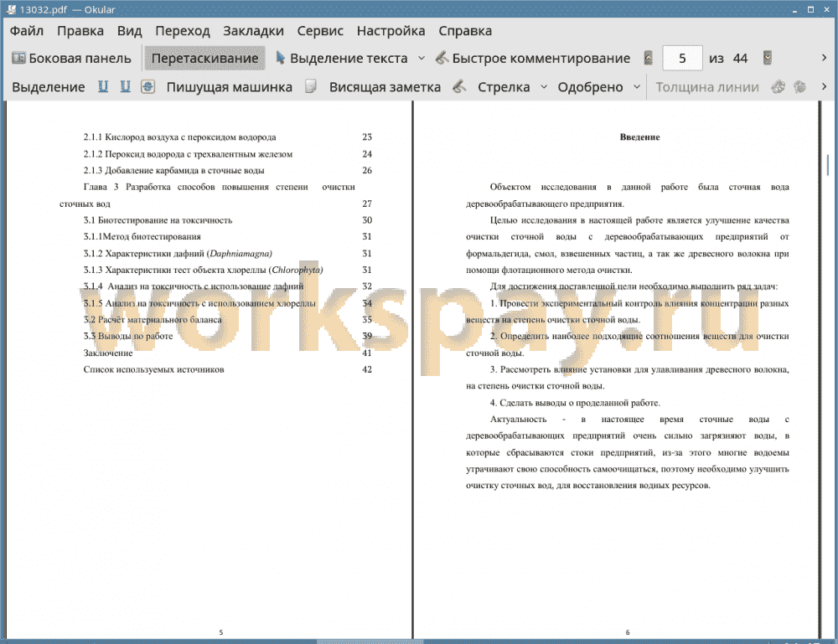Click first color palette icon after Толщина линии

778,86
